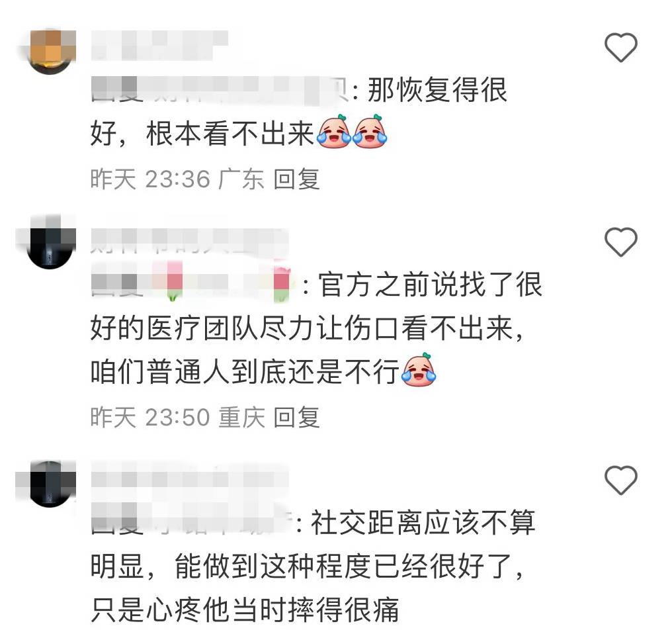The width and height of the screenshot is (672, 634).
Task: Open the orange avatar of the Guangdong commenter
Action: [50, 52]
